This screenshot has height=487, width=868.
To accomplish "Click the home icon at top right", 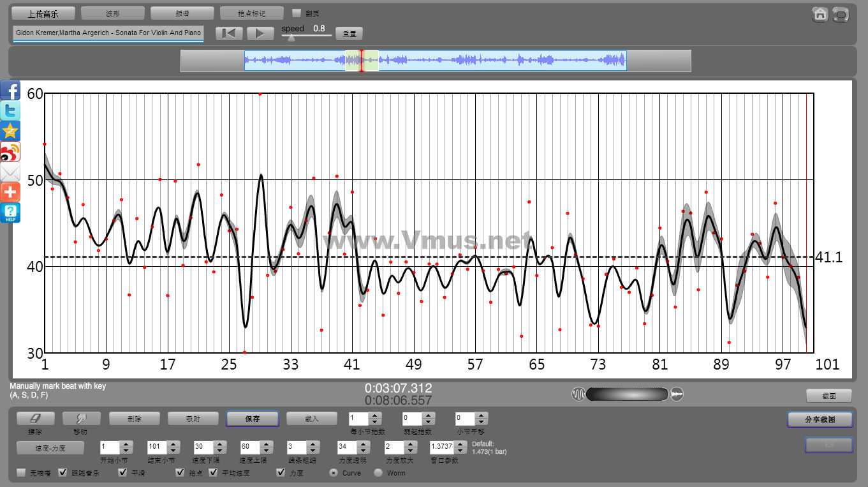I will (x=820, y=14).
